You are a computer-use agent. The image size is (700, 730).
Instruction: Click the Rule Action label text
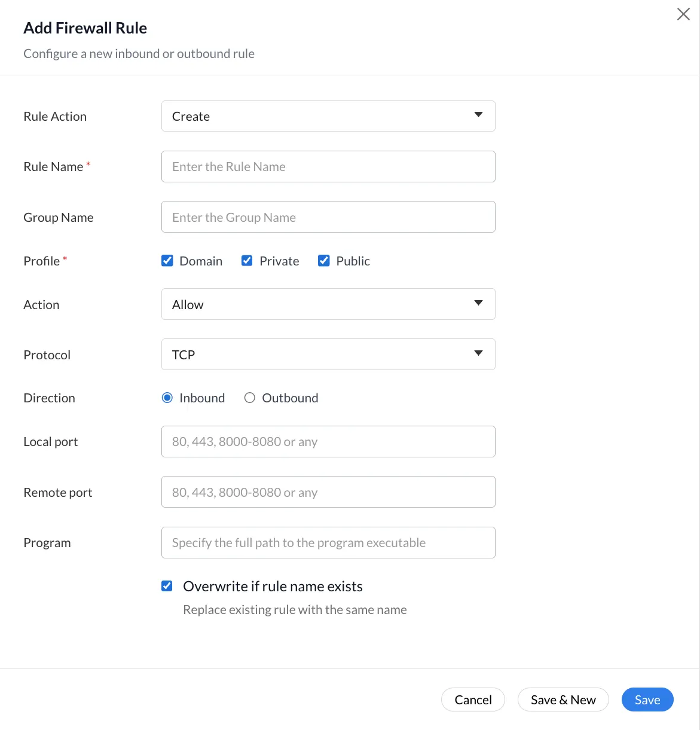click(x=55, y=117)
